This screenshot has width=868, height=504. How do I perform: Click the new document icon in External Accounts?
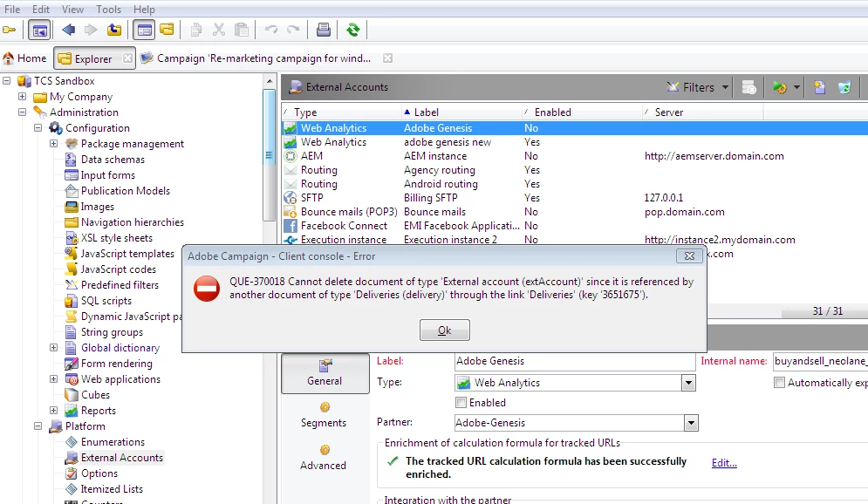pyautogui.click(x=820, y=87)
